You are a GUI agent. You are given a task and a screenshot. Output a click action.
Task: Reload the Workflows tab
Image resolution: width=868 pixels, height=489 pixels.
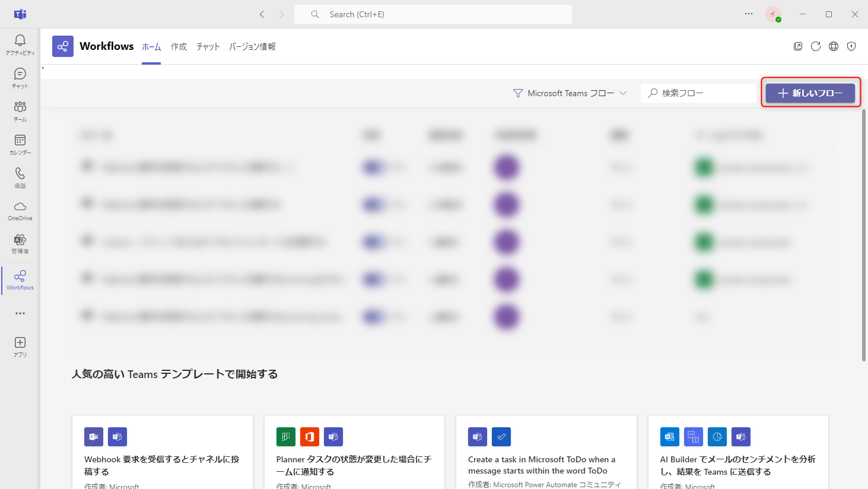pos(816,46)
